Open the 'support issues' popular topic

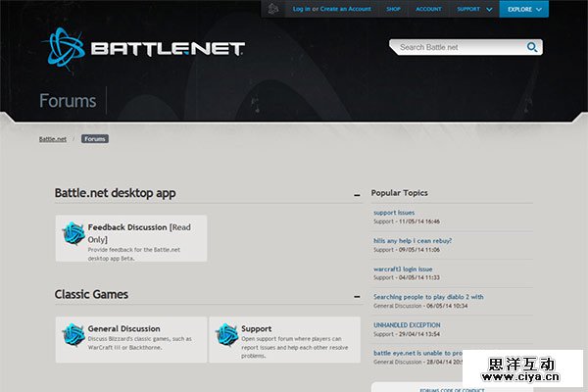[394, 213]
